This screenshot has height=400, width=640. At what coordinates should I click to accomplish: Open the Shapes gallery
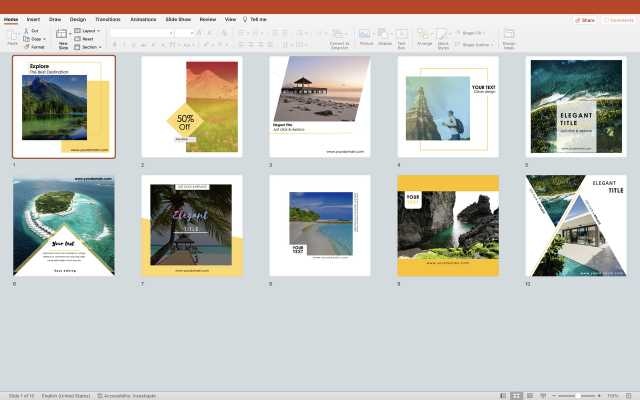pos(385,35)
